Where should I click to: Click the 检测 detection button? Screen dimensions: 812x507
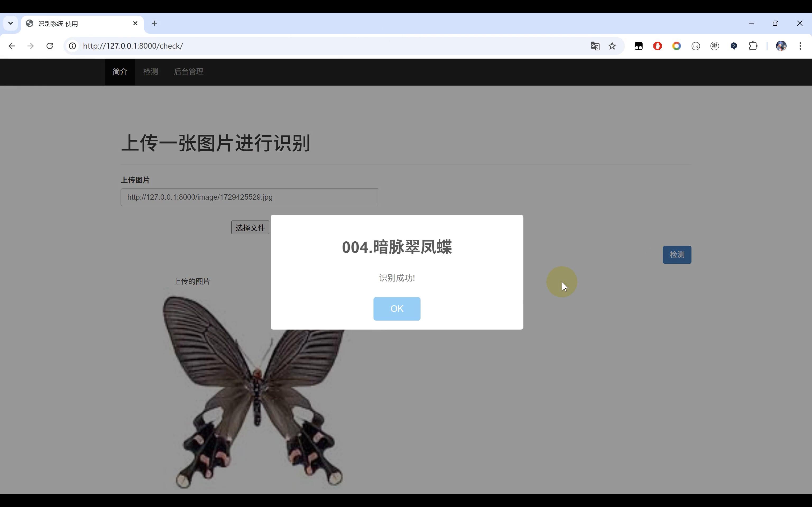[x=677, y=255]
